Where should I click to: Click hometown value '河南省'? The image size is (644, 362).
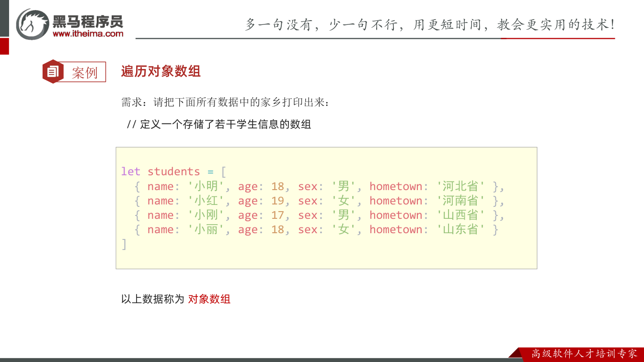[x=460, y=201]
